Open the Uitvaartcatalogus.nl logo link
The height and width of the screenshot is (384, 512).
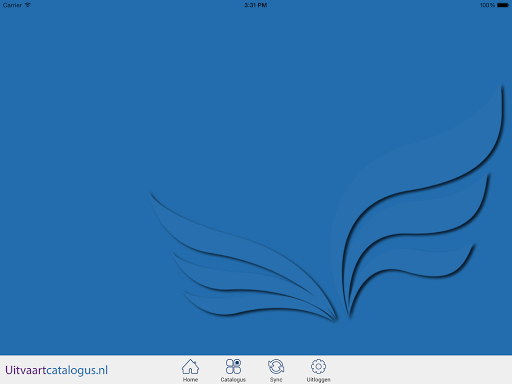click(x=56, y=370)
